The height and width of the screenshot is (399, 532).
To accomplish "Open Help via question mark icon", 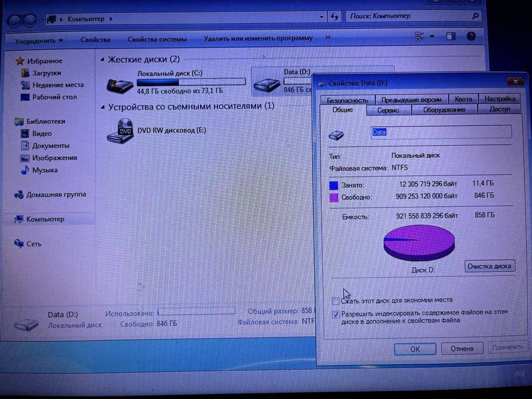I will [471, 36].
